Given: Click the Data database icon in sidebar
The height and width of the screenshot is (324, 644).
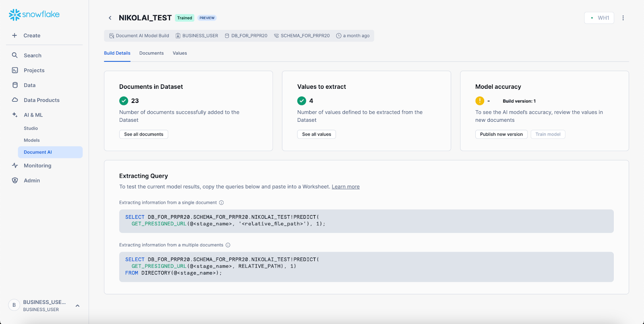Looking at the screenshot, I should pyautogui.click(x=15, y=85).
